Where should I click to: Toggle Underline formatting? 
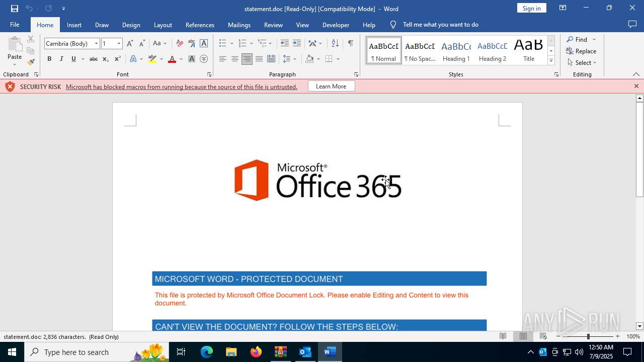coord(73,59)
